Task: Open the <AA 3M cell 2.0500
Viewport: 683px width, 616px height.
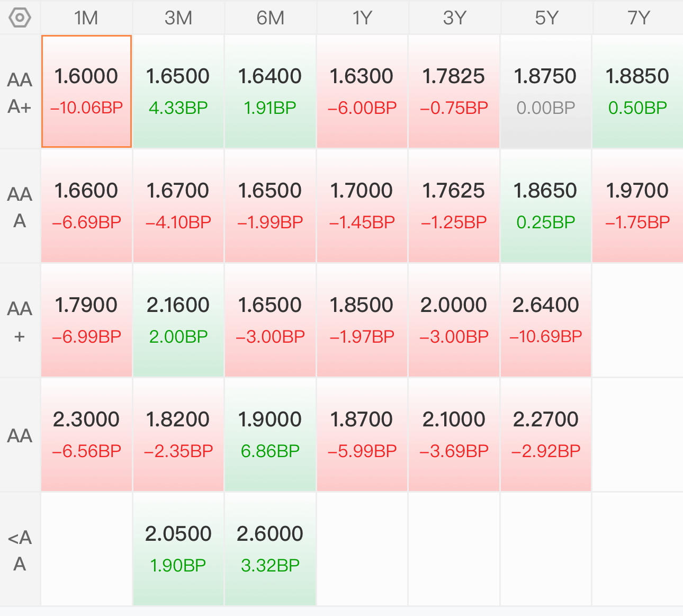Action: (x=178, y=549)
